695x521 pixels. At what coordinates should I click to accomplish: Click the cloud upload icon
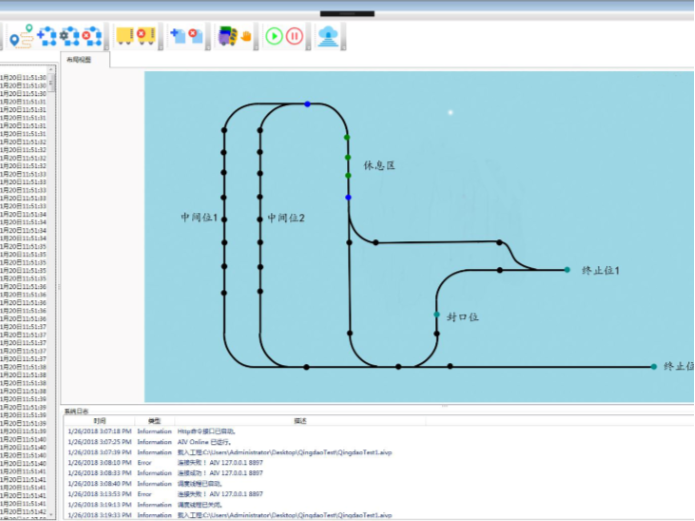tap(328, 36)
